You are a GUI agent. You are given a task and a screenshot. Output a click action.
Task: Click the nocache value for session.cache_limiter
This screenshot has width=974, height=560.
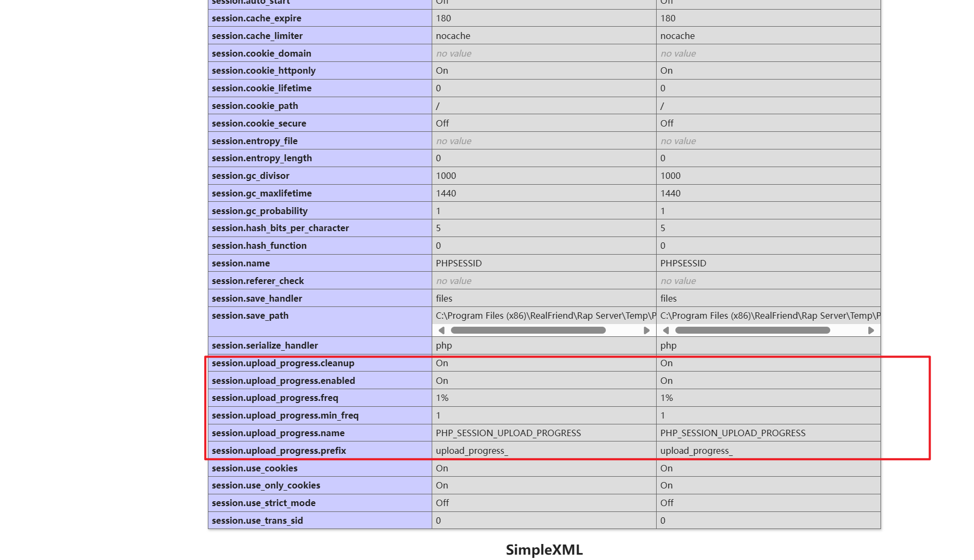coord(453,35)
